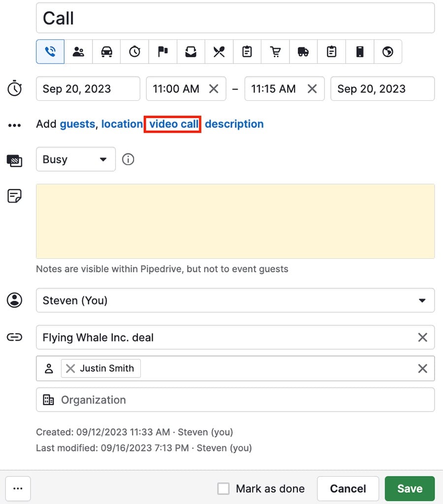
Task: Choose the car activity type icon
Action: (106, 52)
